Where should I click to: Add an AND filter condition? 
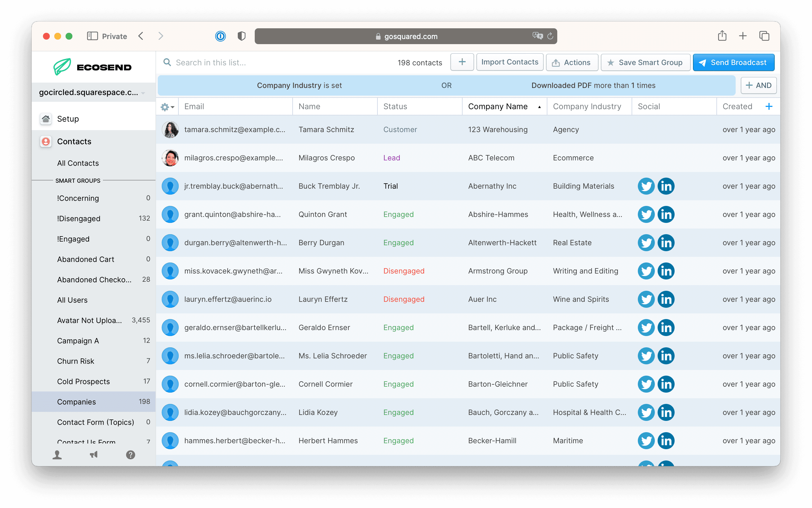[758, 85]
